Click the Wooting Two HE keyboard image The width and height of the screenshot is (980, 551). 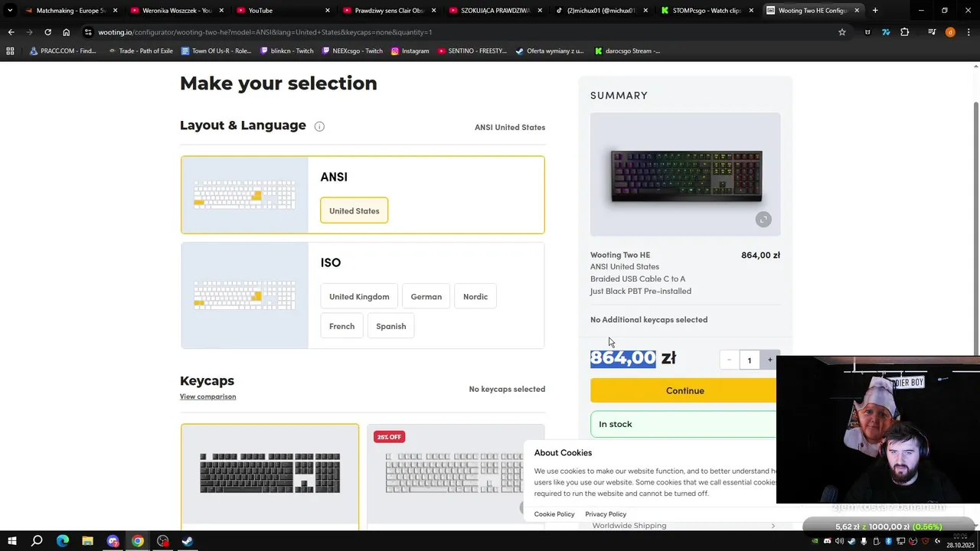(685, 174)
